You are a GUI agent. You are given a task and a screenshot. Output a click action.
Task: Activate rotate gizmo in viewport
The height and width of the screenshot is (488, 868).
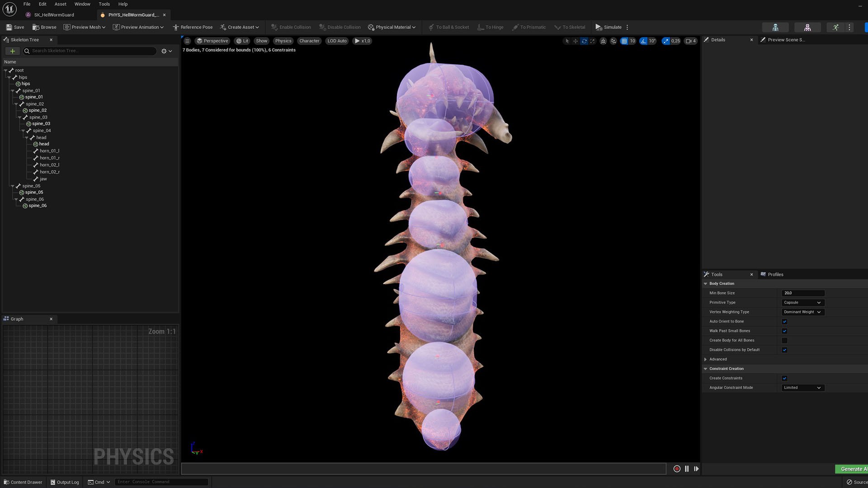point(584,41)
